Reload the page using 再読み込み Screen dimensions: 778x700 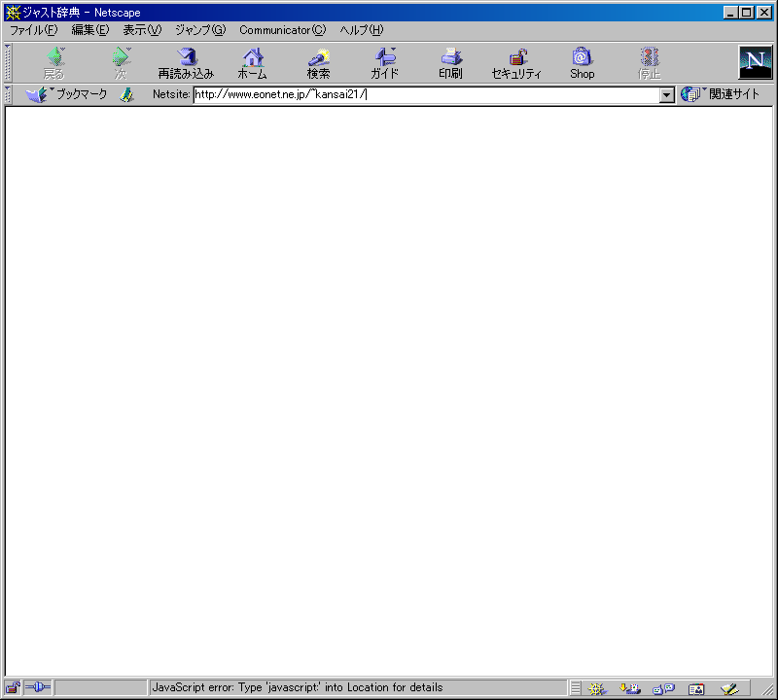coord(186,63)
